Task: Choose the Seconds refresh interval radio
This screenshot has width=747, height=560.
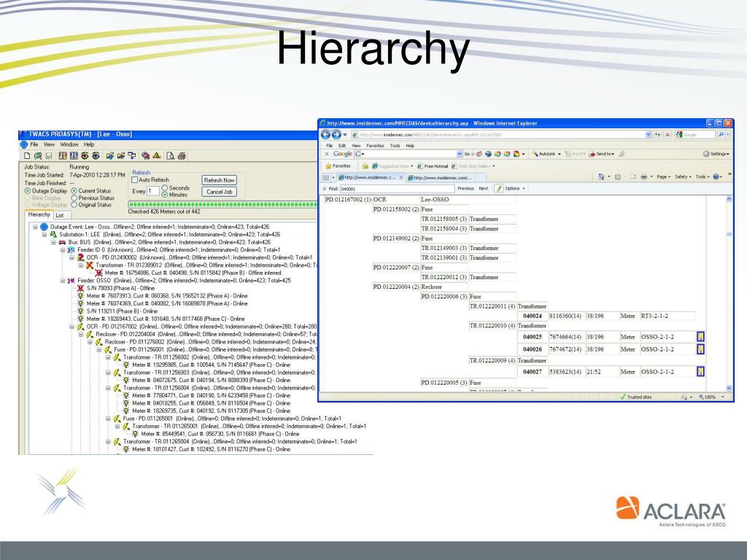Action: click(164, 188)
